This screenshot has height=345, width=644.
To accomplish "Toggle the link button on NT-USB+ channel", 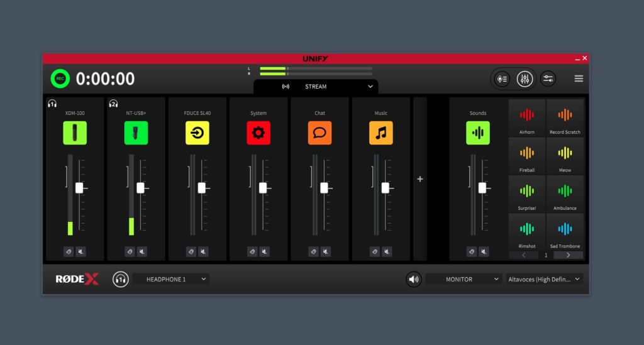I will pyautogui.click(x=130, y=251).
